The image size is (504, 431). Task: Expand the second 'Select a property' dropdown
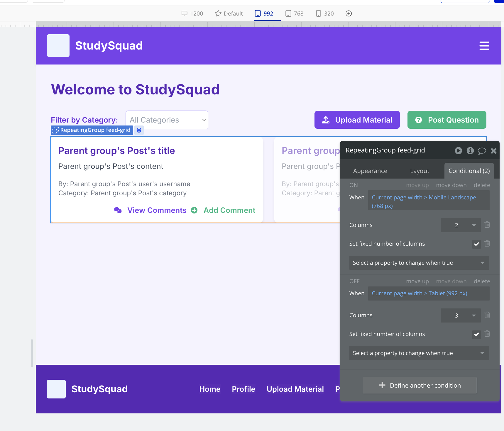[419, 353]
